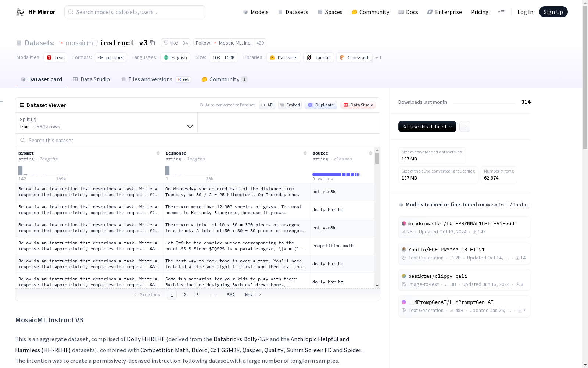Click the Sign Up button
The width and height of the screenshot is (588, 368).
(x=553, y=12)
